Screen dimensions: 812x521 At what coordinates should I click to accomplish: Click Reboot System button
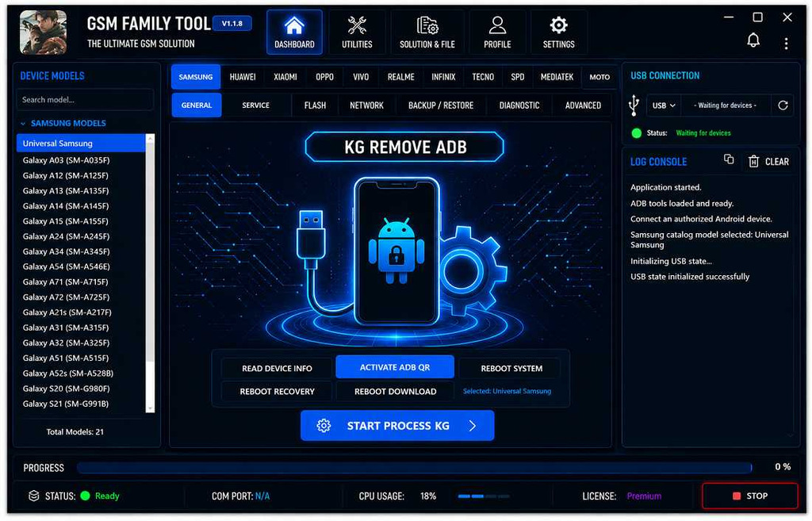tap(511, 368)
